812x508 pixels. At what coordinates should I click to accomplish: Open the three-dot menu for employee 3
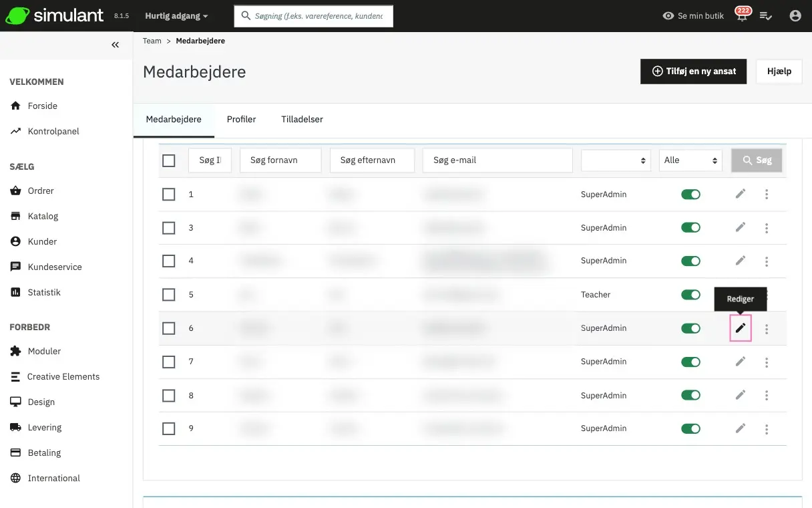coord(767,228)
